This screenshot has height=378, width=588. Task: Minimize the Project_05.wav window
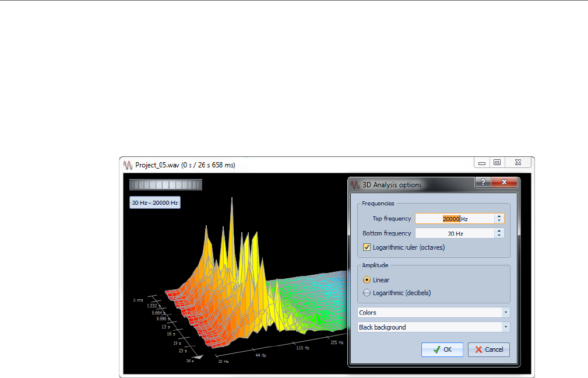(x=482, y=163)
